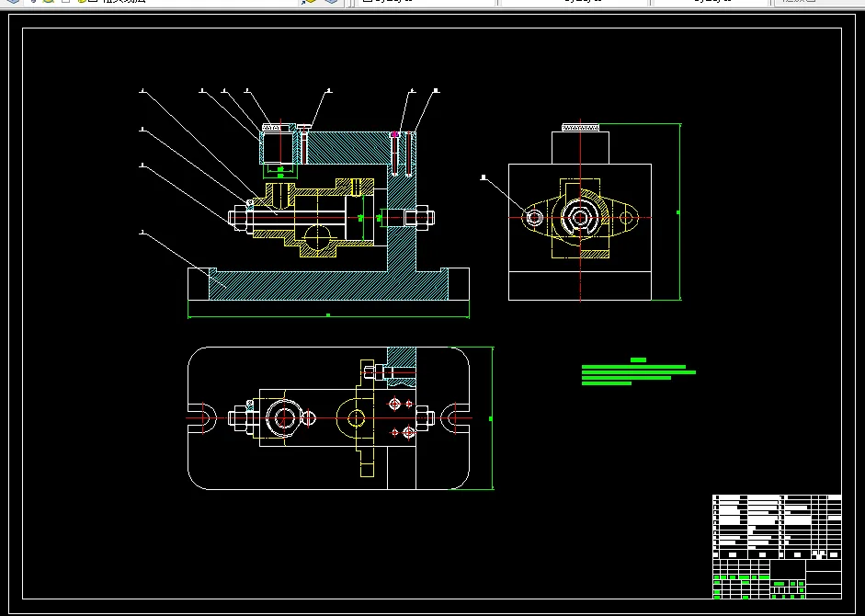Select the cyan hatched base plate in section view

pyautogui.click(x=328, y=285)
